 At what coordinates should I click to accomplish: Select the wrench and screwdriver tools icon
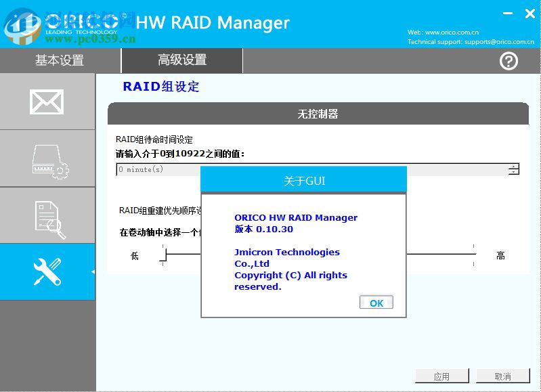click(47, 271)
